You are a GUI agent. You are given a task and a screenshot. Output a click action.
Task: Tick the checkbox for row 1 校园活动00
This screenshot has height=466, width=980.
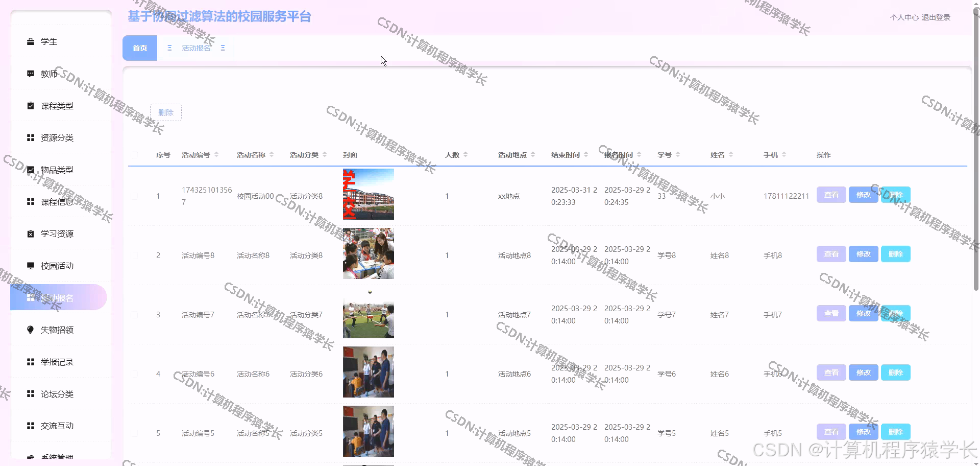tap(134, 196)
